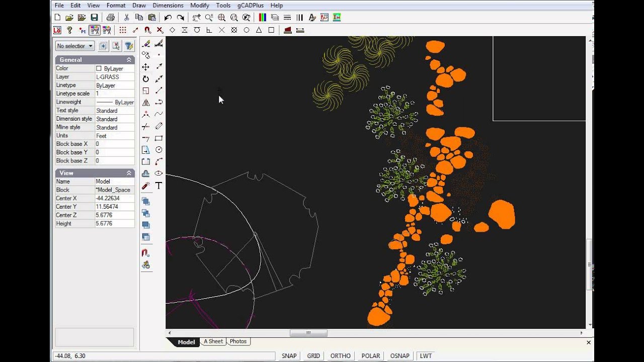The image size is (644, 362).
Task: Open a drawing with the folder icon
Action: click(x=69, y=18)
